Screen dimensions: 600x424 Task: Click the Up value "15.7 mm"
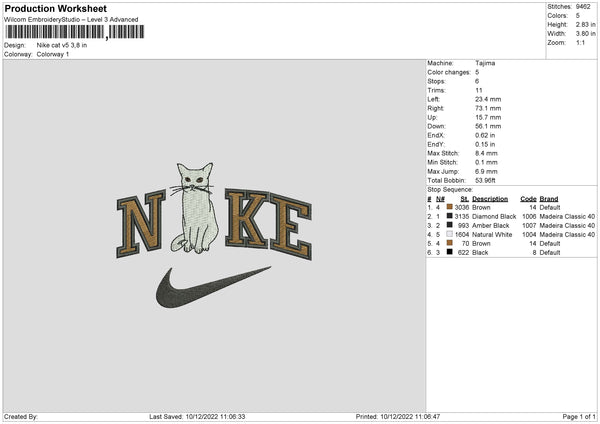coord(488,117)
